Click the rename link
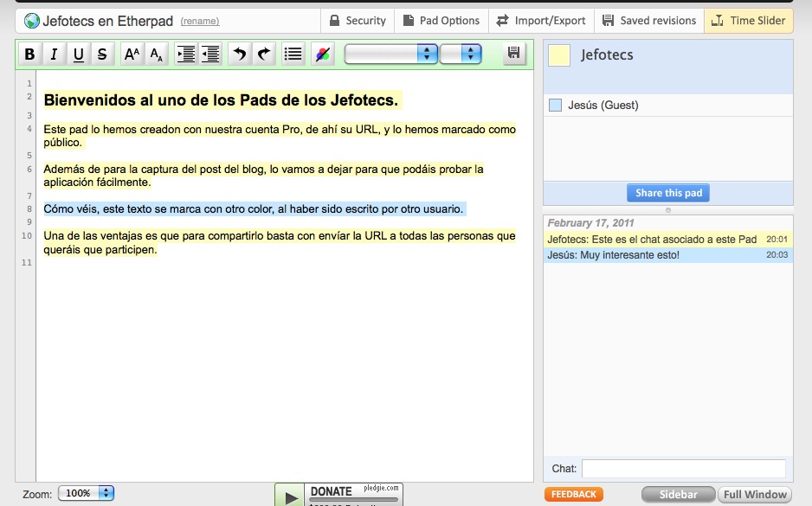The height and width of the screenshot is (506, 812). click(200, 22)
